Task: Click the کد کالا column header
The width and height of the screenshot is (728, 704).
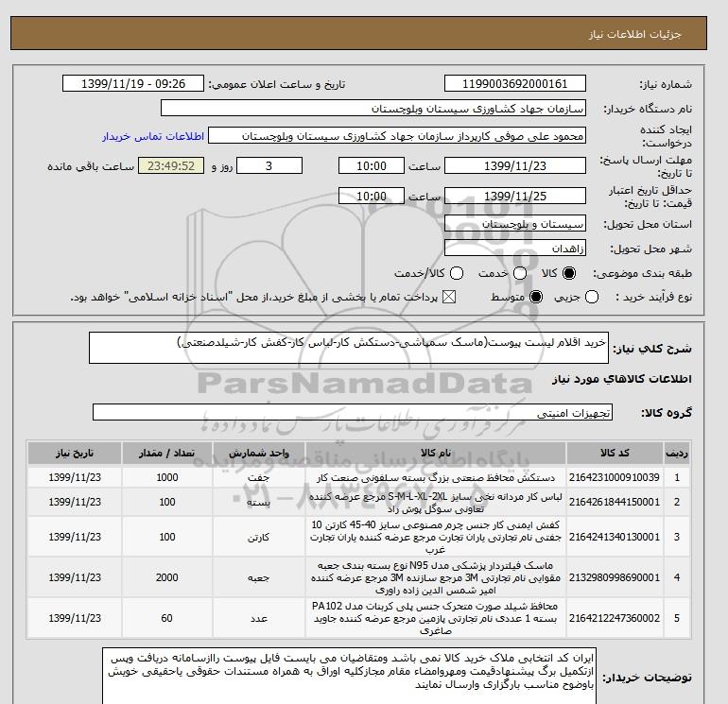Action: [615, 453]
